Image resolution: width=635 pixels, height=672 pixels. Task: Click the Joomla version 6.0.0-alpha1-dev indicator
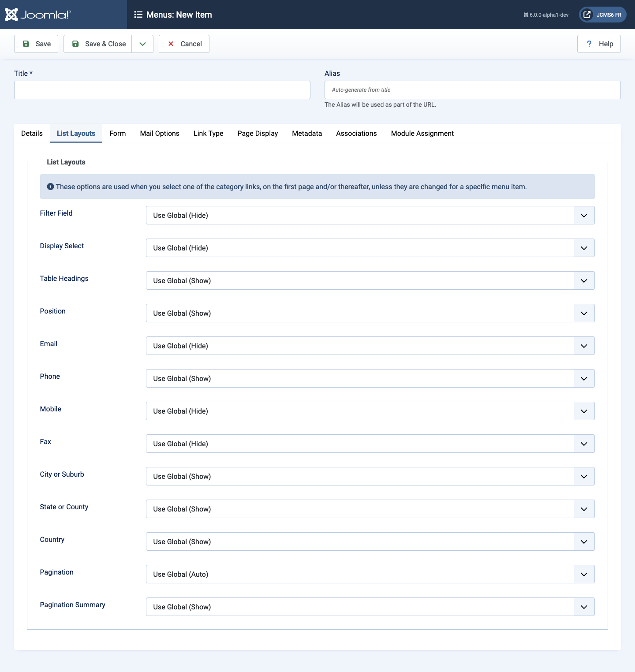pyautogui.click(x=546, y=15)
